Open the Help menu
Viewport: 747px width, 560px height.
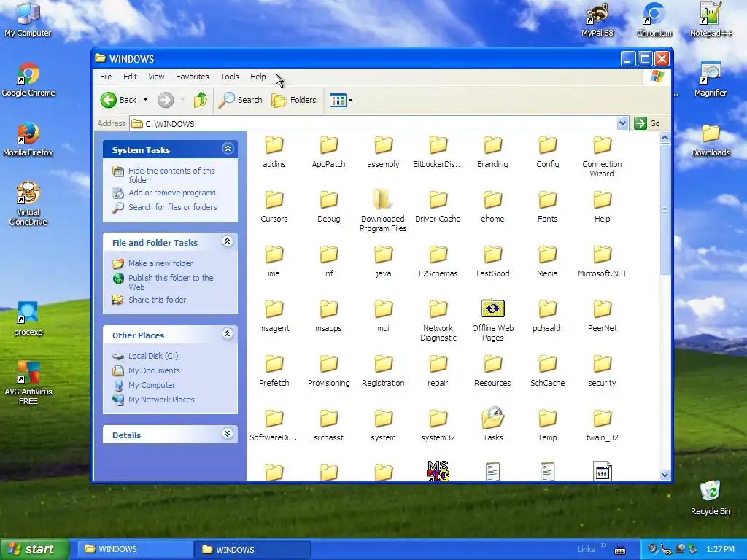coord(258,77)
